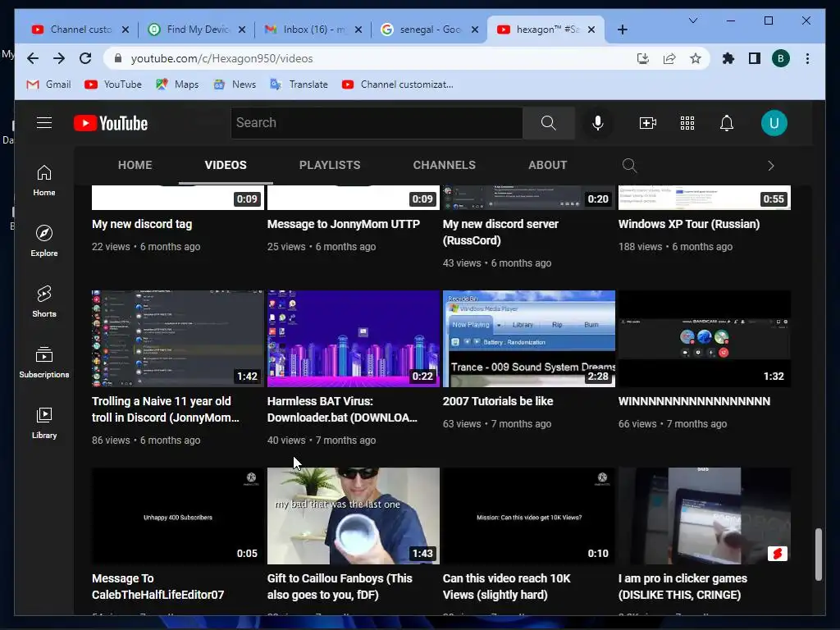Image resolution: width=840 pixels, height=630 pixels.
Task: Open Shorts in the left sidebar
Action: tap(44, 302)
